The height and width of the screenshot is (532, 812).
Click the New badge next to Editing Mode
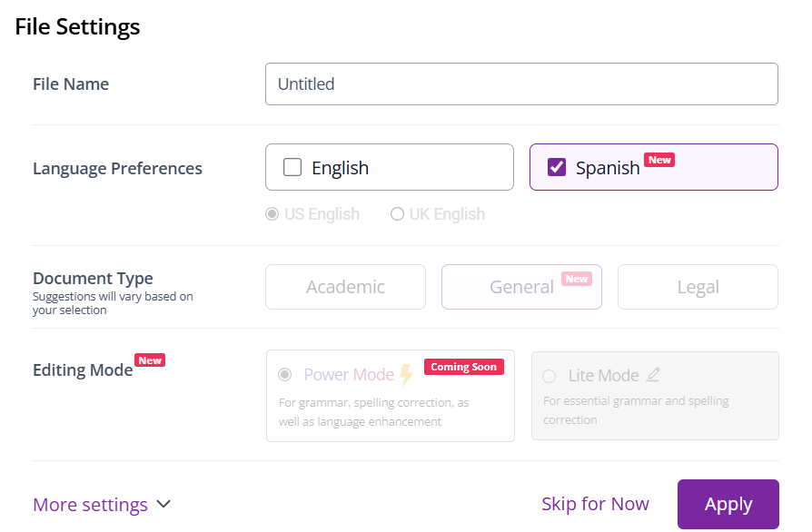pyautogui.click(x=150, y=360)
